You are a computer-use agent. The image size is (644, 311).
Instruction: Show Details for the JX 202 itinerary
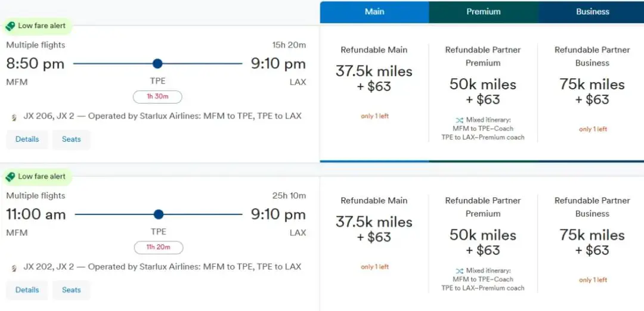[27, 290]
